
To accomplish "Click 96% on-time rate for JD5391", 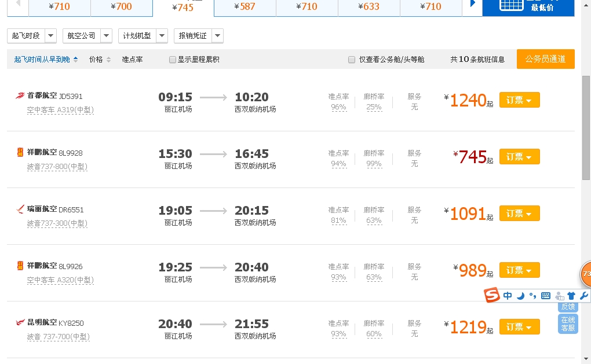I will (x=338, y=107).
